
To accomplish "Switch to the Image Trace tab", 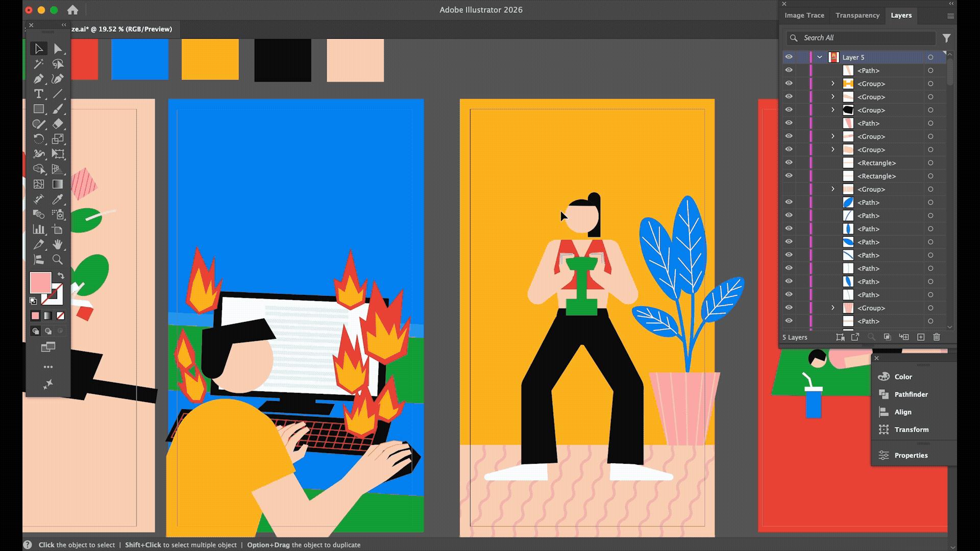I will [x=804, y=15].
